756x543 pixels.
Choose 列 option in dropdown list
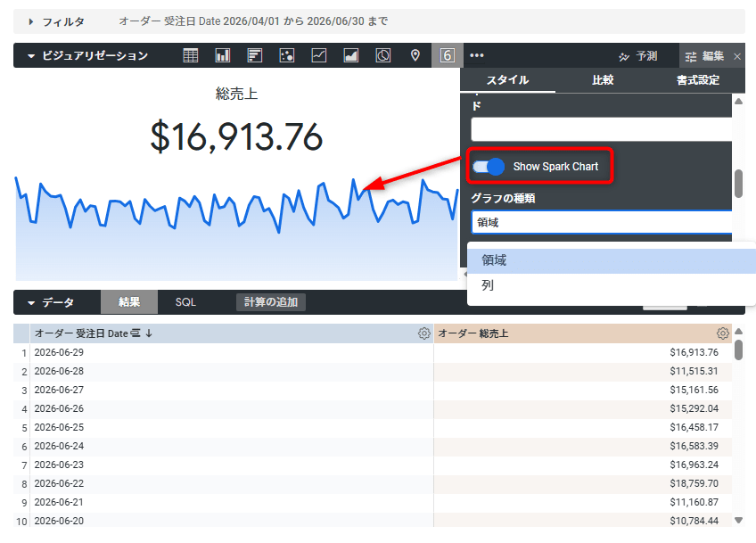pos(612,285)
